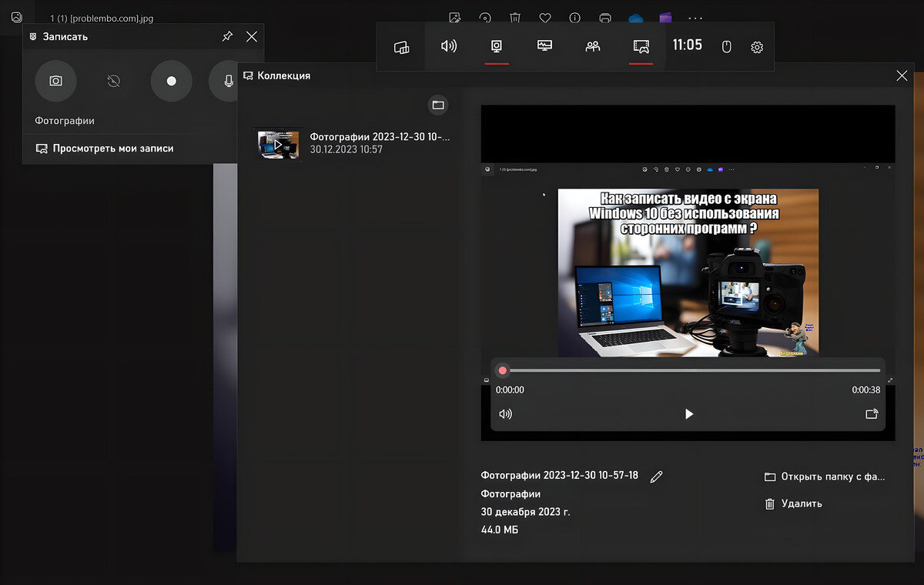Toggle the Xbox Social widget
This screenshot has height=585, width=924.
click(593, 46)
